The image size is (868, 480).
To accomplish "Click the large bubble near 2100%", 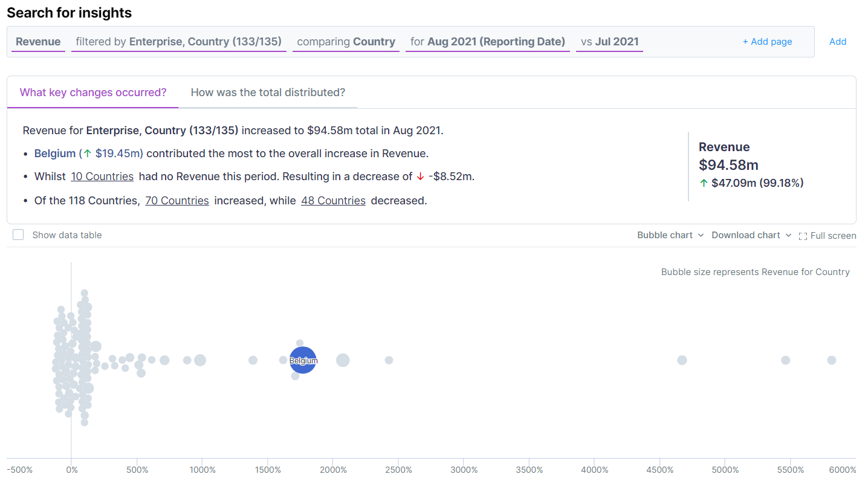I will click(x=343, y=360).
